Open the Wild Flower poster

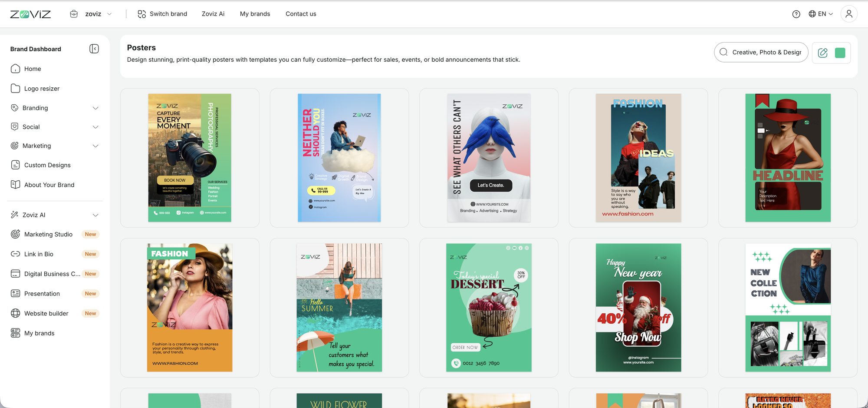[339, 401]
